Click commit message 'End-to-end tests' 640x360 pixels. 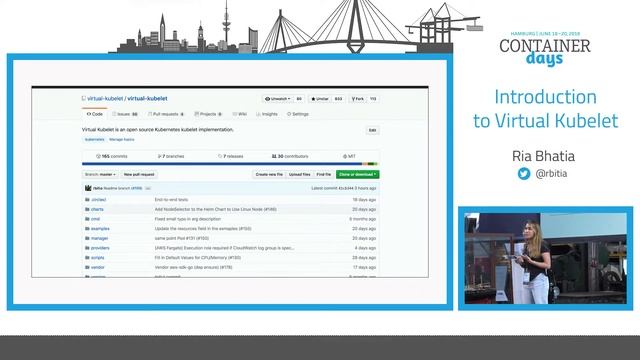click(171, 200)
